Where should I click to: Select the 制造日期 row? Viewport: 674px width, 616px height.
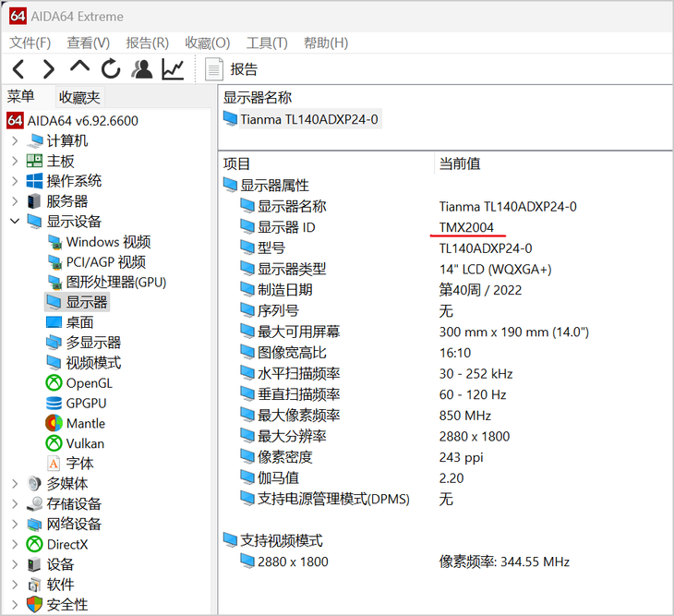tap(445, 290)
